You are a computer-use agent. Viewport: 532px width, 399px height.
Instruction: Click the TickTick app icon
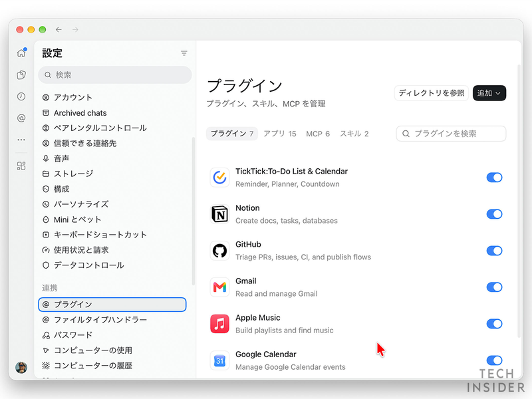219,178
